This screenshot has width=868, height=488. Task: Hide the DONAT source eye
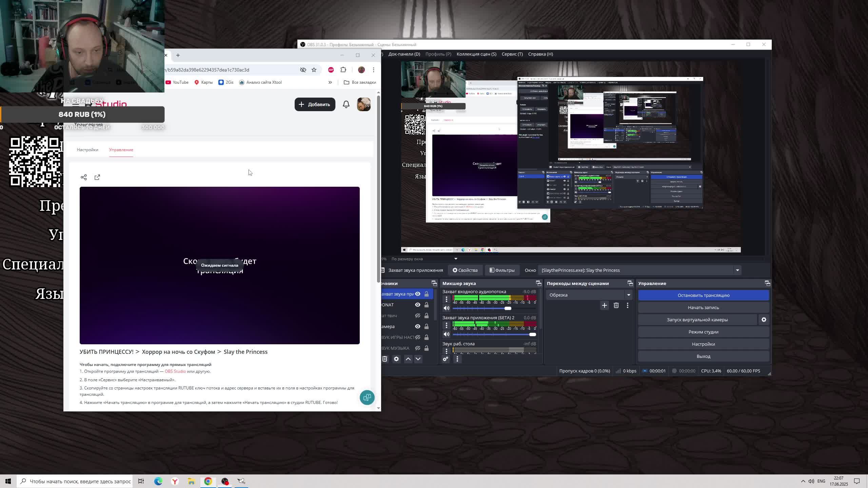[417, 305]
